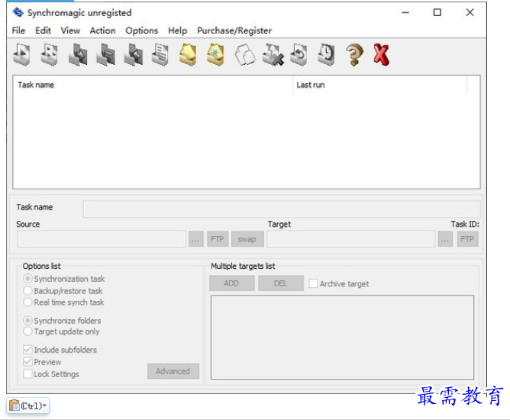510x420 pixels.
Task: Click the copy task pages icon
Action: [244, 54]
